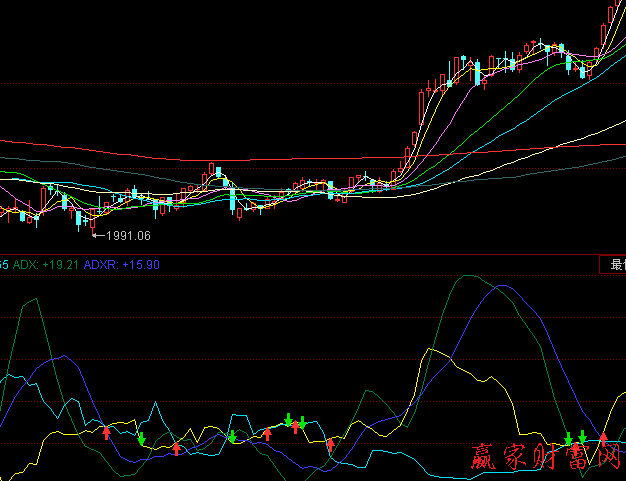Click the rightmost green down arrow signal
Screen dimensions: 626x481
point(582,437)
